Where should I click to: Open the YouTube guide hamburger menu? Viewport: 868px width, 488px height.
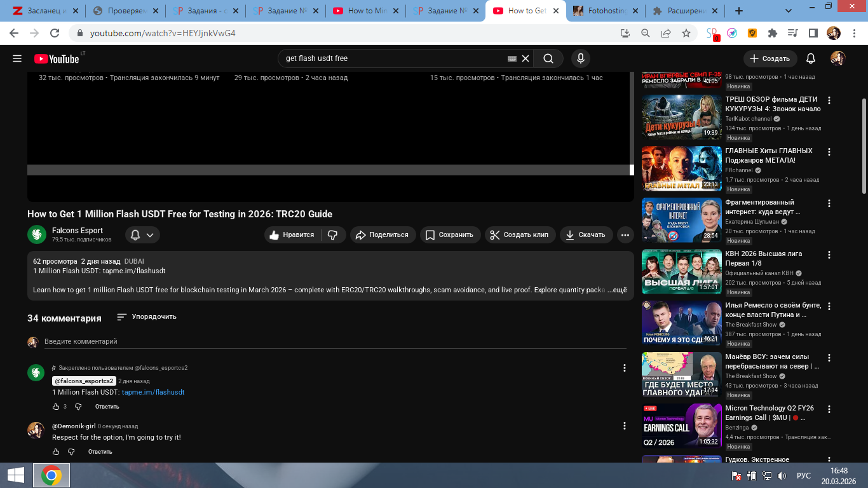click(x=17, y=58)
